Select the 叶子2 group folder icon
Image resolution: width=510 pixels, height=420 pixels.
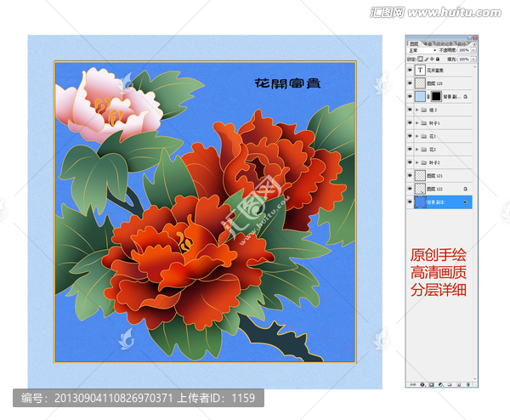423,162
